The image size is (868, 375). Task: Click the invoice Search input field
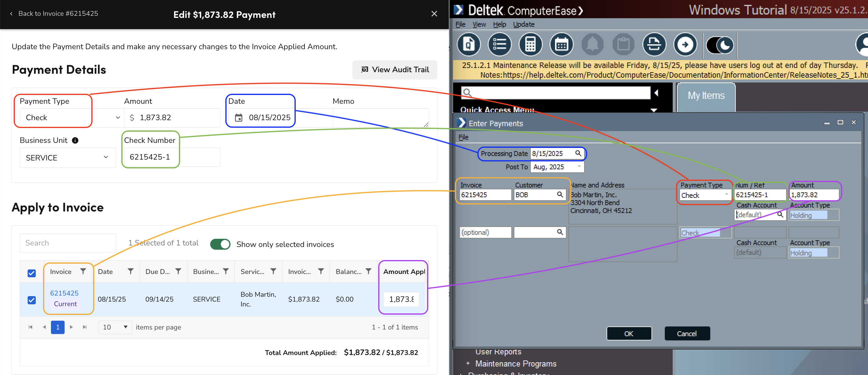coord(68,243)
